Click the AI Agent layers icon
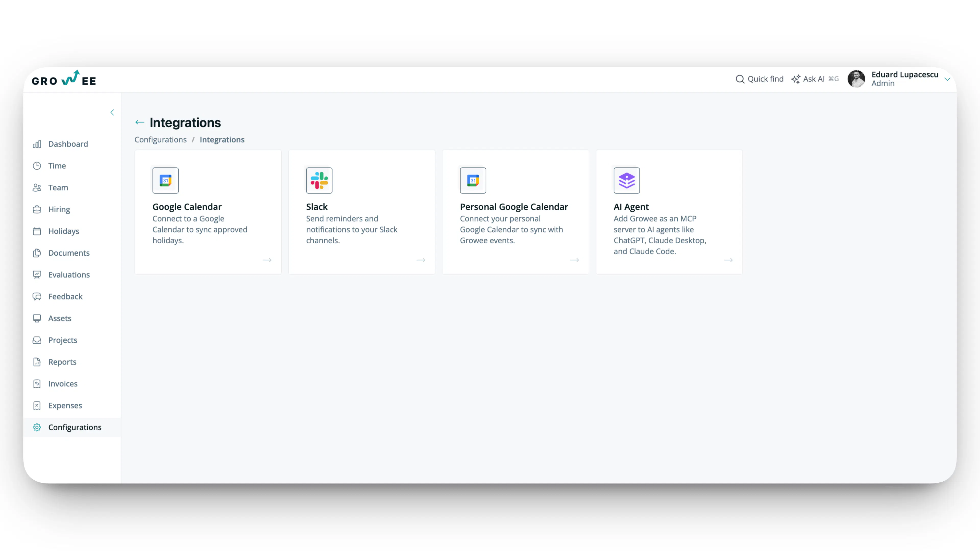This screenshot has width=980, height=551. 626,180
